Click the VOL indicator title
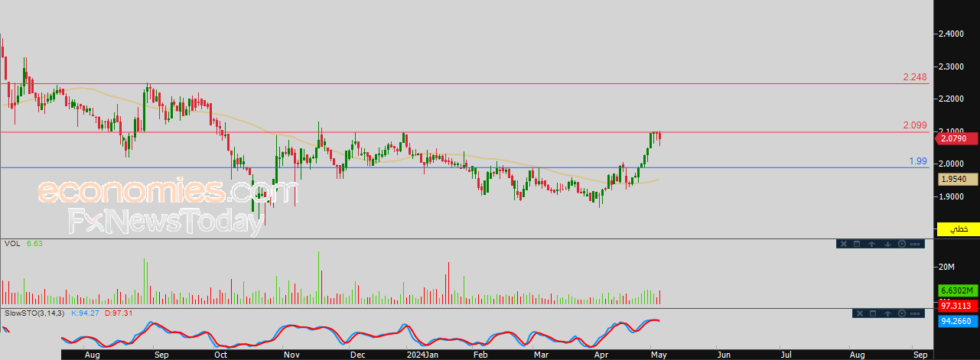Viewport: 980px width, 360px height. pyautogui.click(x=12, y=244)
